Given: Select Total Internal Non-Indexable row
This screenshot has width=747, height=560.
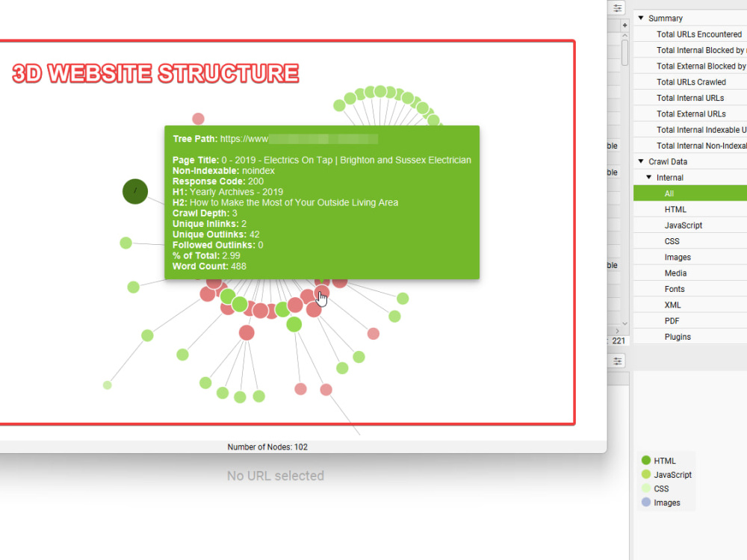Looking at the screenshot, I should (x=689, y=146).
